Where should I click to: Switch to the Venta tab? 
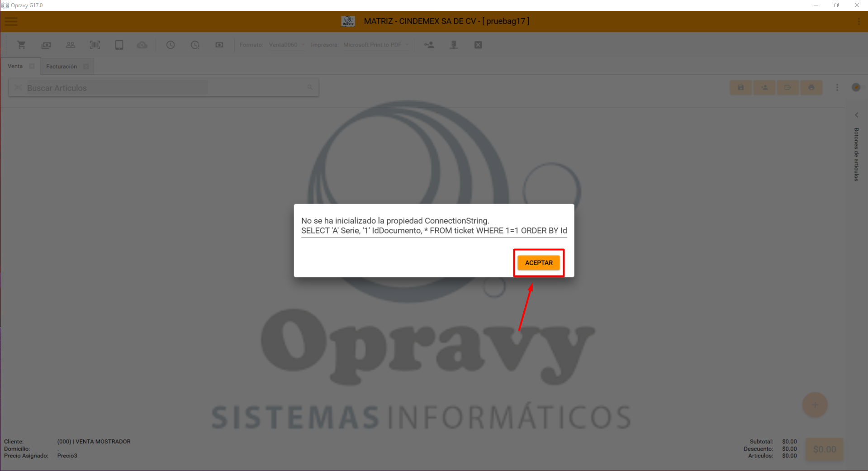[x=15, y=66]
